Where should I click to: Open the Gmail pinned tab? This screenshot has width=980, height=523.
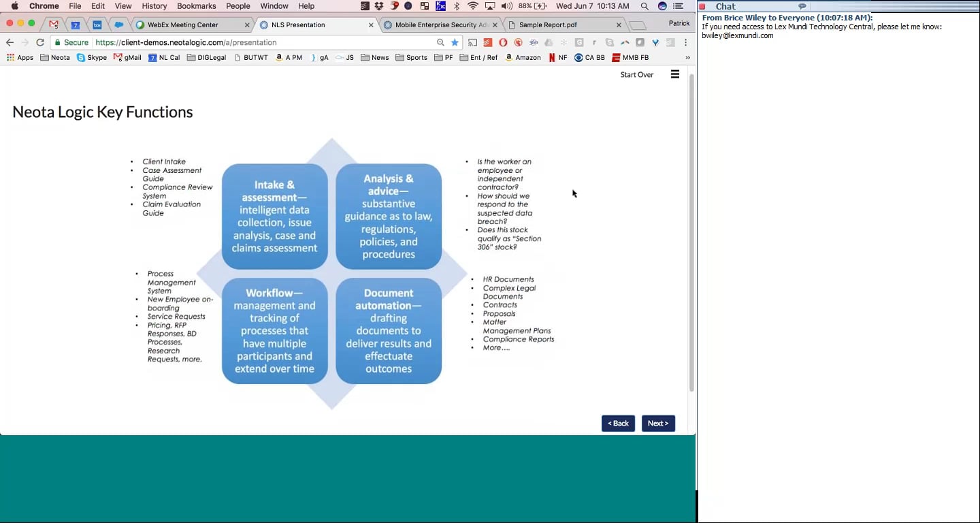[54, 25]
